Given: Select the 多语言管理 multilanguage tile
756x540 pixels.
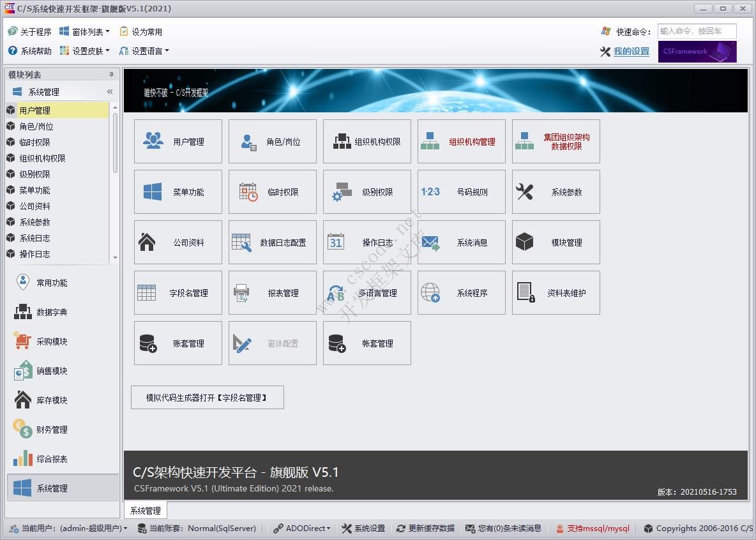Looking at the screenshot, I should [x=367, y=292].
